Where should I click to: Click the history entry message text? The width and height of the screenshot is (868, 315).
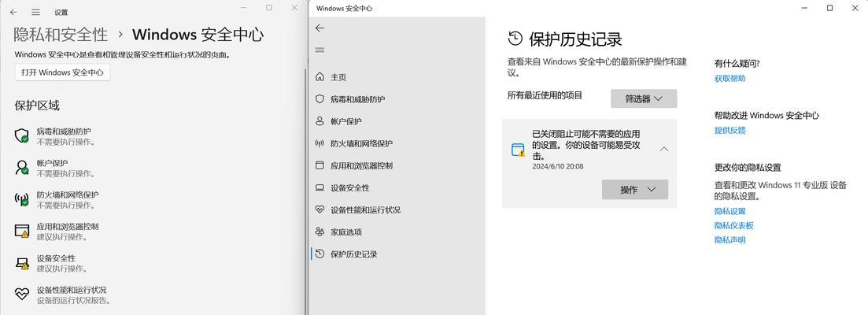click(586, 145)
